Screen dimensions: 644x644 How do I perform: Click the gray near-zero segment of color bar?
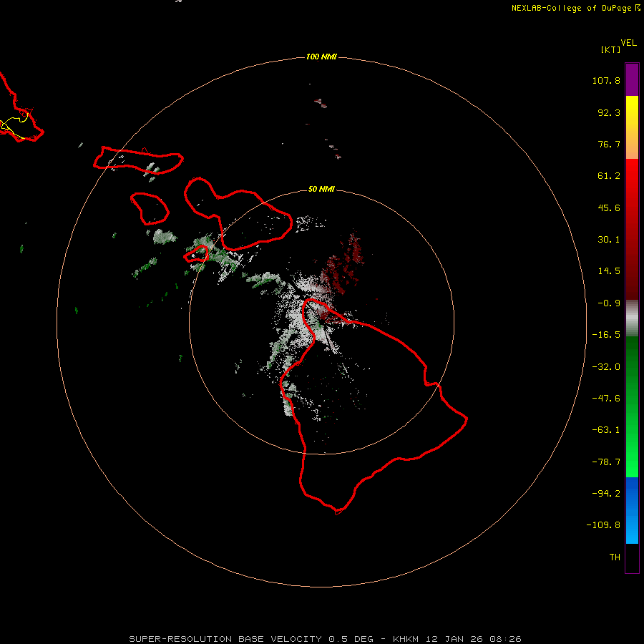tap(632, 318)
